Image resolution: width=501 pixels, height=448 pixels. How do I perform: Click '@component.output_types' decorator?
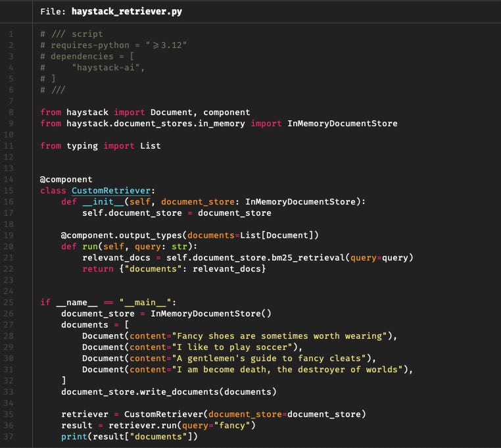click(x=122, y=236)
